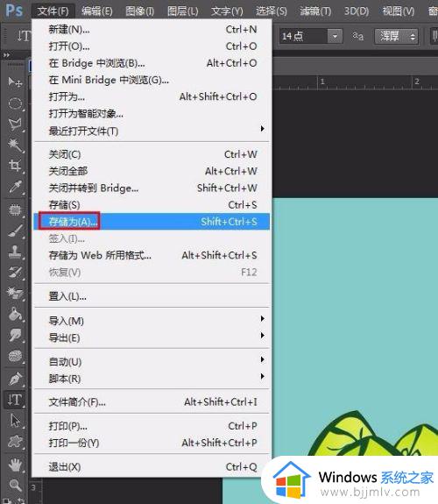Open the anti-aliasing 浑厚 dropdown
Image resolution: width=438 pixels, height=504 pixels.
click(397, 36)
